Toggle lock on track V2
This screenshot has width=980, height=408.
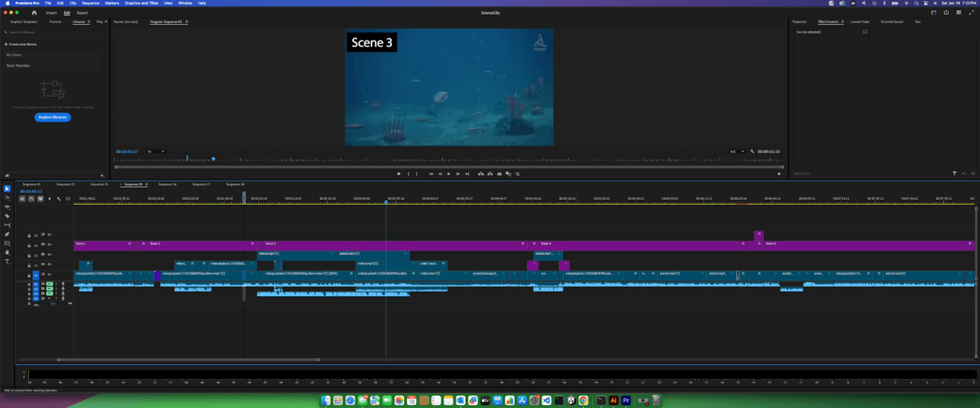coord(29,265)
